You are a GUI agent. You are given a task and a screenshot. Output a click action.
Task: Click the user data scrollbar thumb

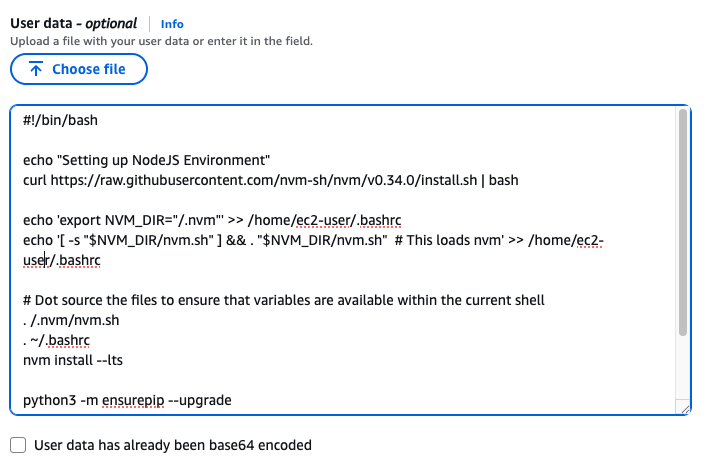pyautogui.click(x=683, y=223)
